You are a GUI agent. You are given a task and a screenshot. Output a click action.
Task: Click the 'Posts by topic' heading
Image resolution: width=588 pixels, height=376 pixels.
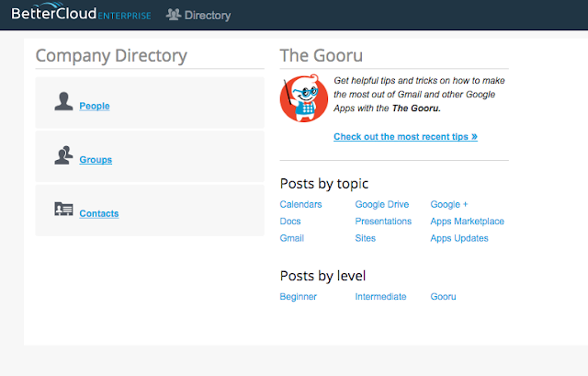324,184
